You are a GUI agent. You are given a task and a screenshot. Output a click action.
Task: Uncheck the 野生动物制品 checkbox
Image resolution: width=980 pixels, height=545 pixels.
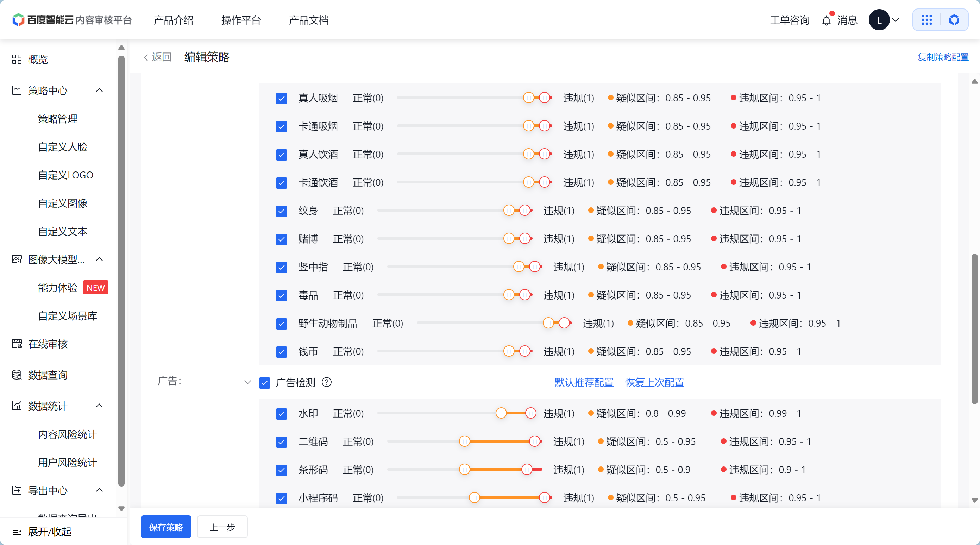pyautogui.click(x=282, y=324)
